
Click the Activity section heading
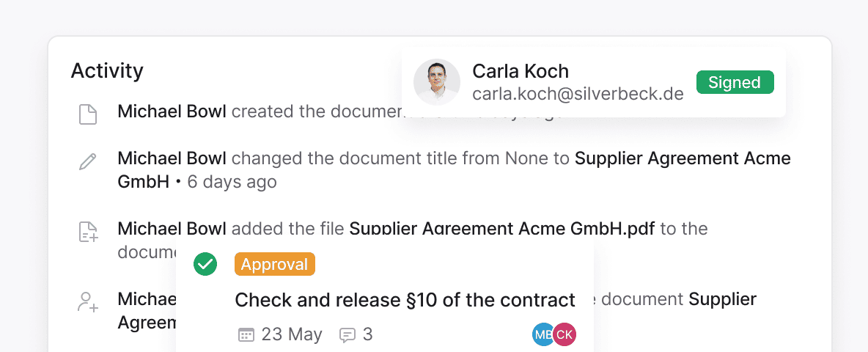[107, 71]
